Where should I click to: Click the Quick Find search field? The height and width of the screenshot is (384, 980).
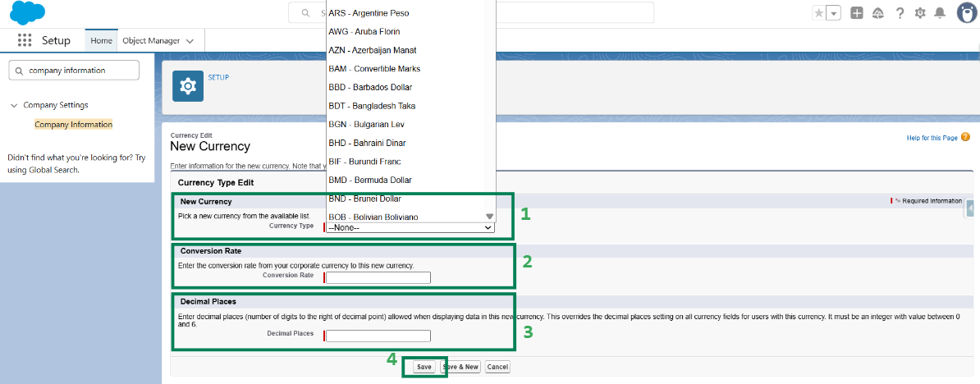[x=75, y=71]
